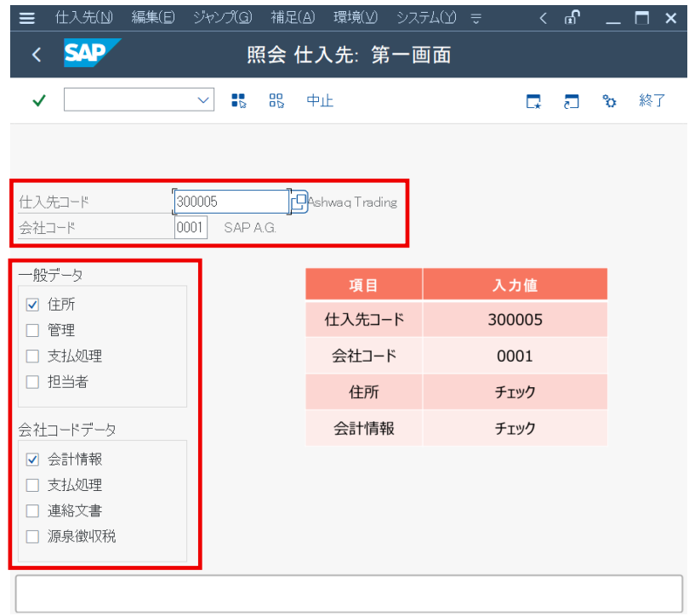Click the 会社コード cell in the table
689x616 pixels.
coord(364,356)
